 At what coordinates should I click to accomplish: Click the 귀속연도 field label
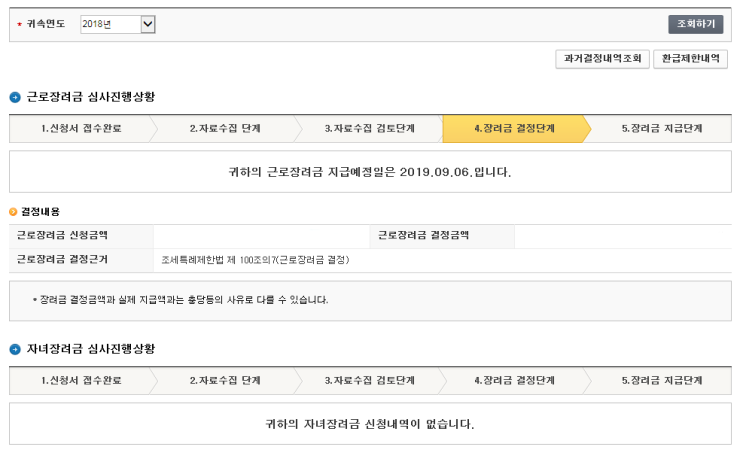tap(45, 24)
